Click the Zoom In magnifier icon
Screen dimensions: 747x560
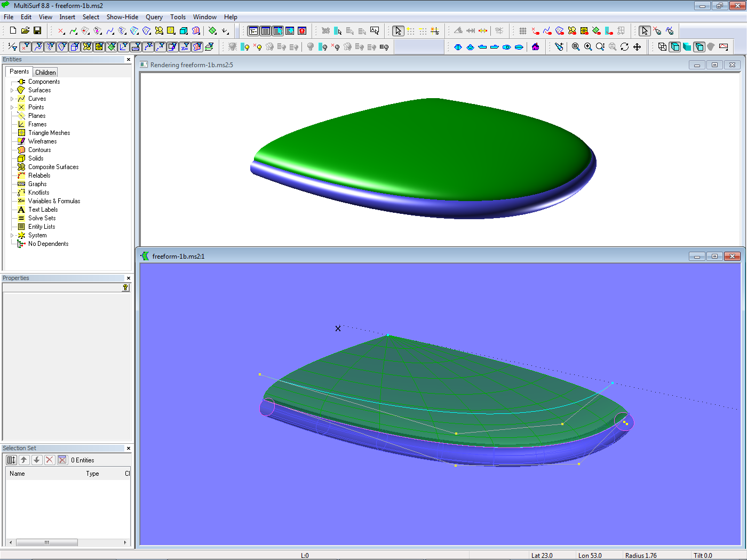click(x=588, y=47)
